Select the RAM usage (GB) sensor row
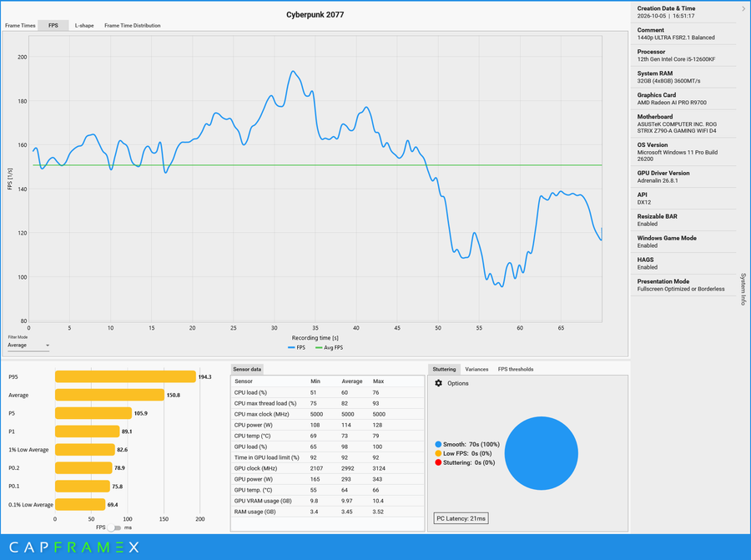 328,512
